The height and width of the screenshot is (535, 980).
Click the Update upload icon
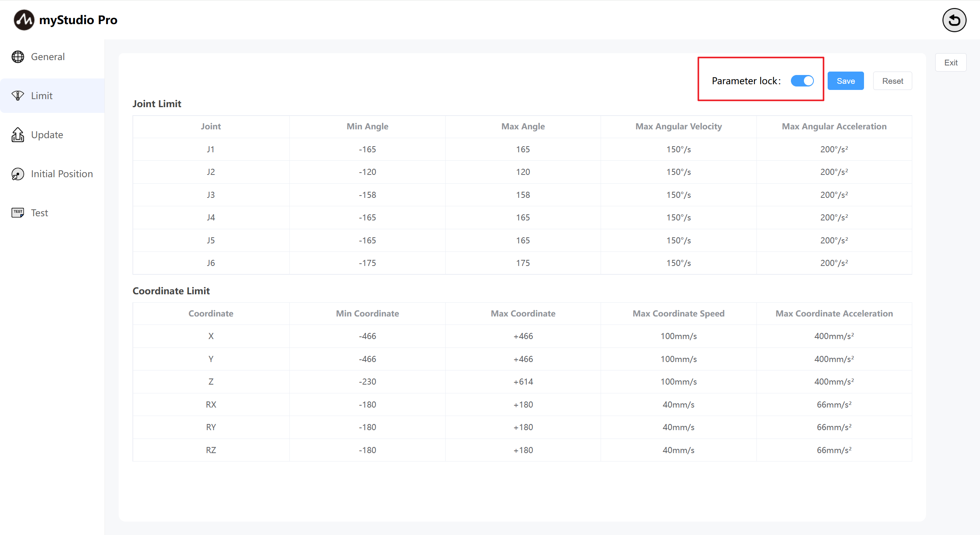(18, 135)
